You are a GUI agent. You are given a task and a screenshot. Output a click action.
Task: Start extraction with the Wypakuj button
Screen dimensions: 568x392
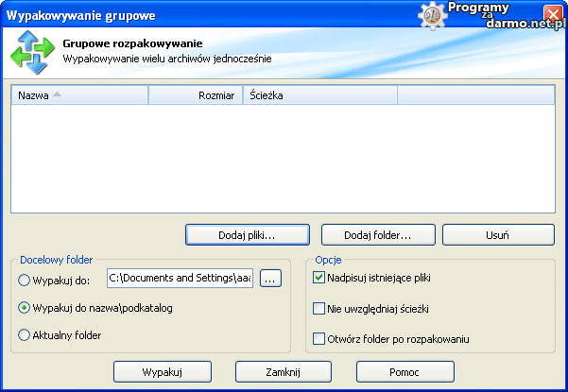pos(161,372)
